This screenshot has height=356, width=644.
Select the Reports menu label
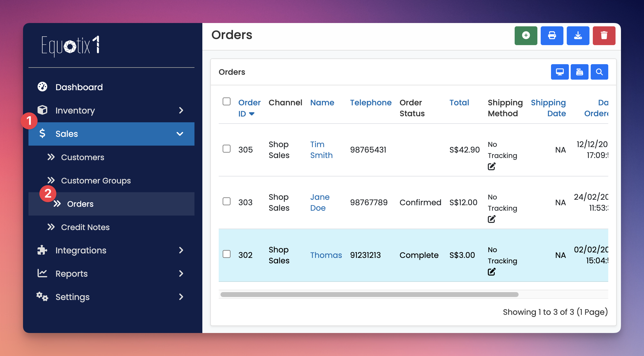pyautogui.click(x=71, y=274)
